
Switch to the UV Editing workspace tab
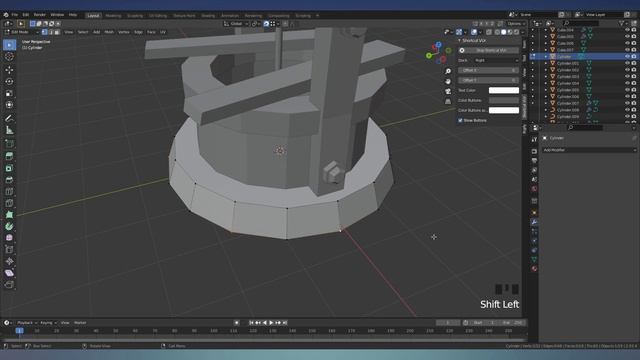158,16
